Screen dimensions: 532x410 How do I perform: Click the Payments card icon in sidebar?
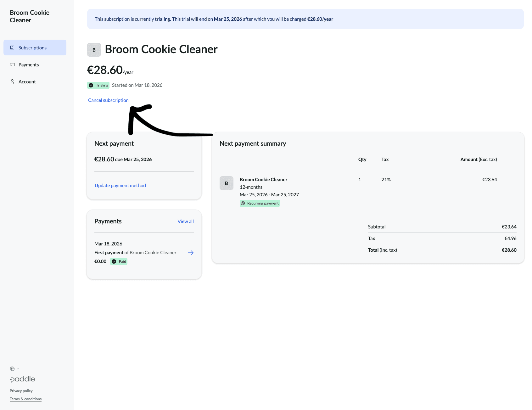click(12, 65)
